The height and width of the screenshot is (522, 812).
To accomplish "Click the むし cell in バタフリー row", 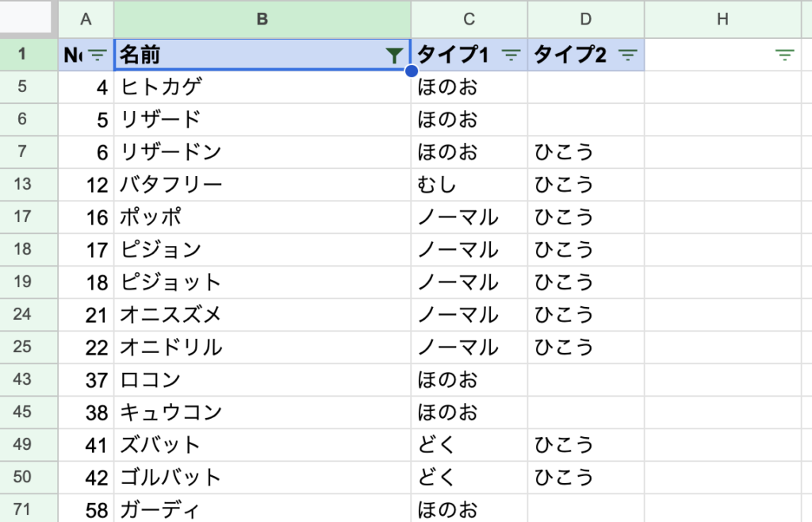I will click(469, 185).
